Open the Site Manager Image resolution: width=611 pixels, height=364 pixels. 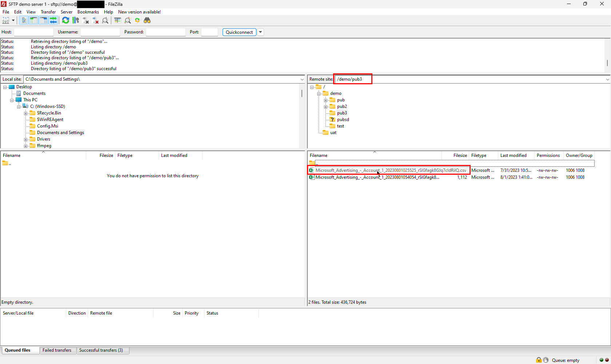[x=6, y=20]
